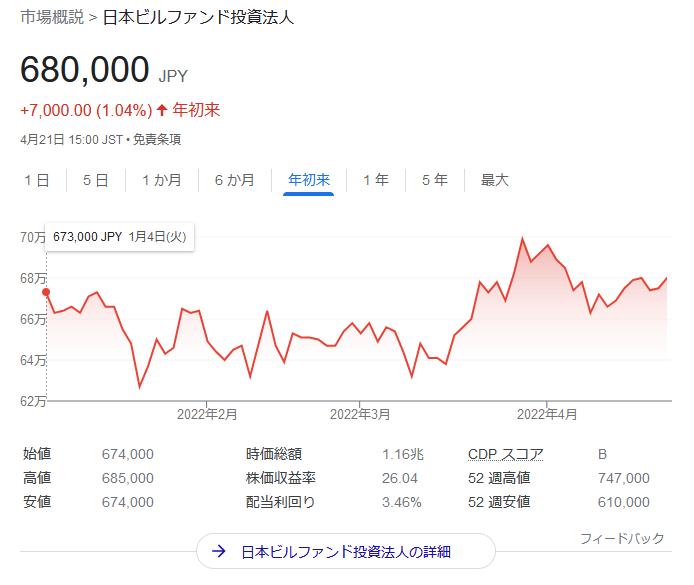Image resolution: width=694 pixels, height=585 pixels.
Task: Click the フィードバック link
Action: pyautogui.click(x=622, y=539)
